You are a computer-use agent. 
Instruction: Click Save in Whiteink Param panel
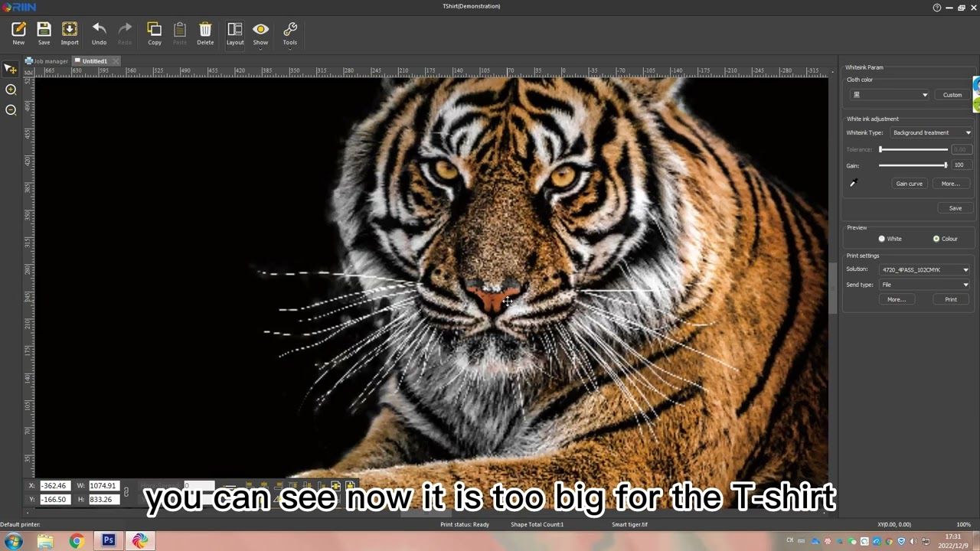(x=955, y=208)
